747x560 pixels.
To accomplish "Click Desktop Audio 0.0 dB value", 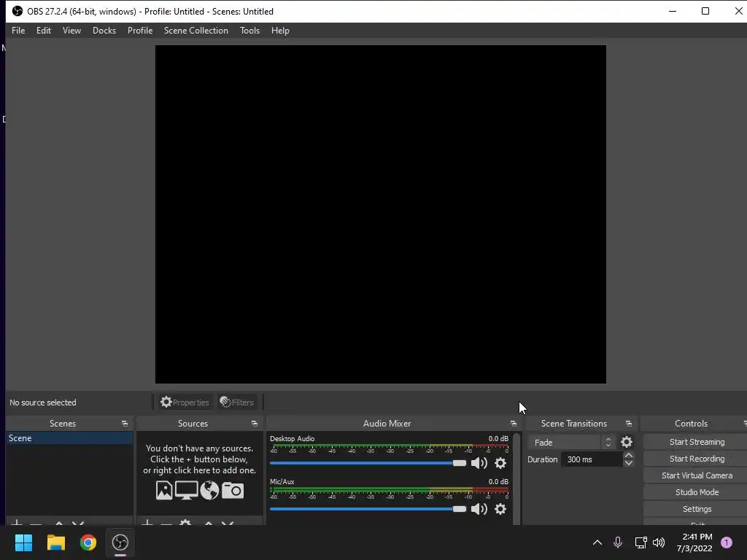I will [498, 438].
